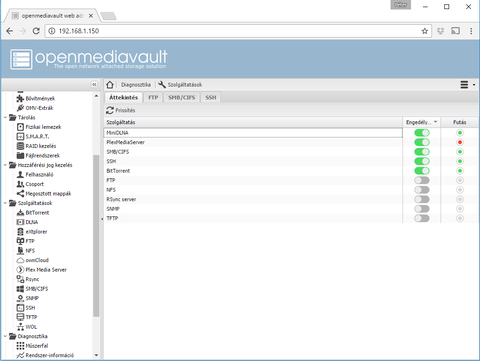Click browser back button
The width and height of the screenshot is (480, 361).
point(10,31)
